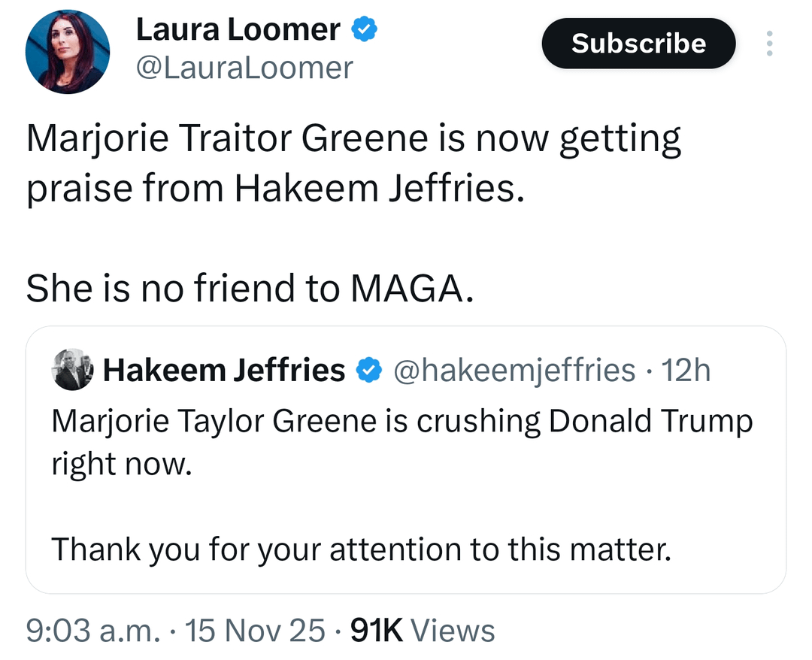Viewport: 812px width, 660px height.
Task: Click the 91K view count number
Action: (x=377, y=630)
